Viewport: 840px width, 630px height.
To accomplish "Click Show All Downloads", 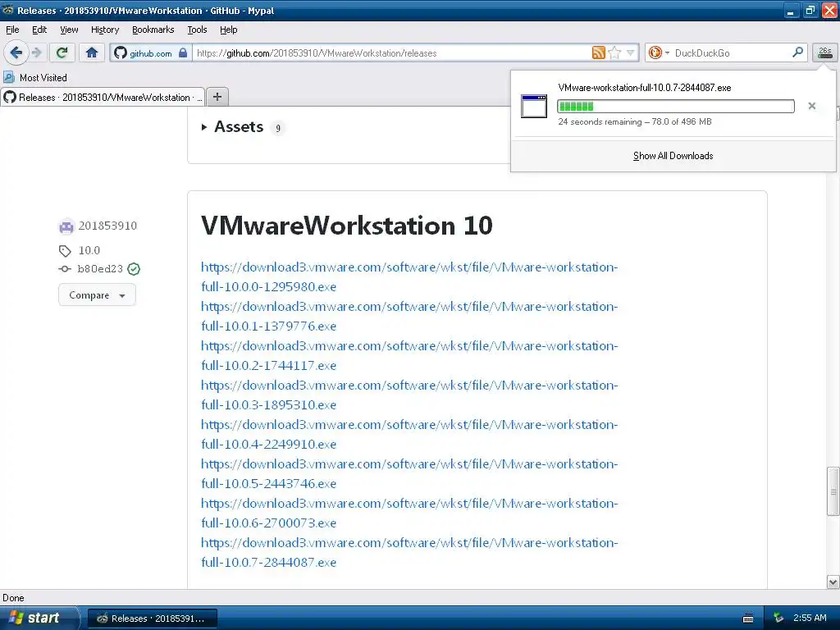I will [673, 156].
